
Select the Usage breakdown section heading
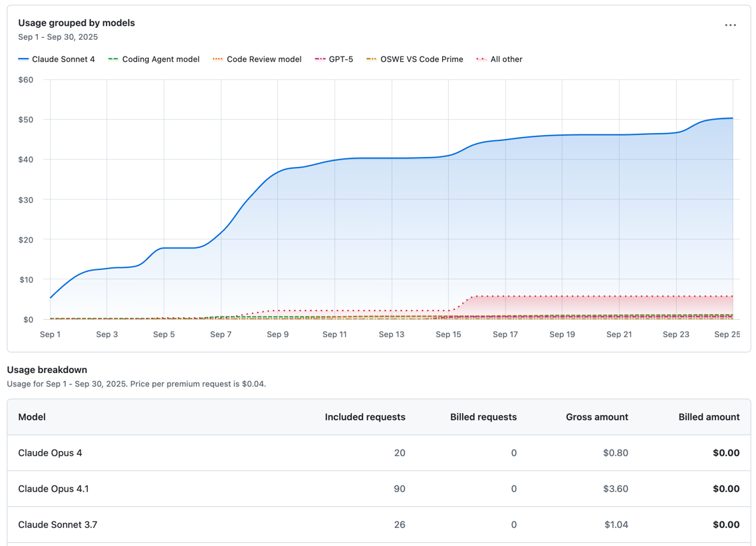45,370
